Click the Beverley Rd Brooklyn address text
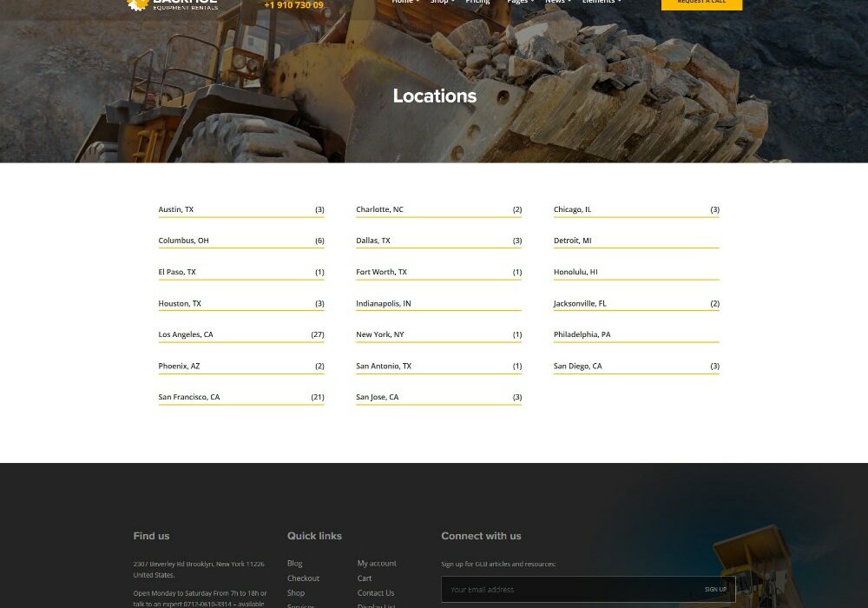Viewport: 868px width, 608px height. pyautogui.click(x=199, y=569)
